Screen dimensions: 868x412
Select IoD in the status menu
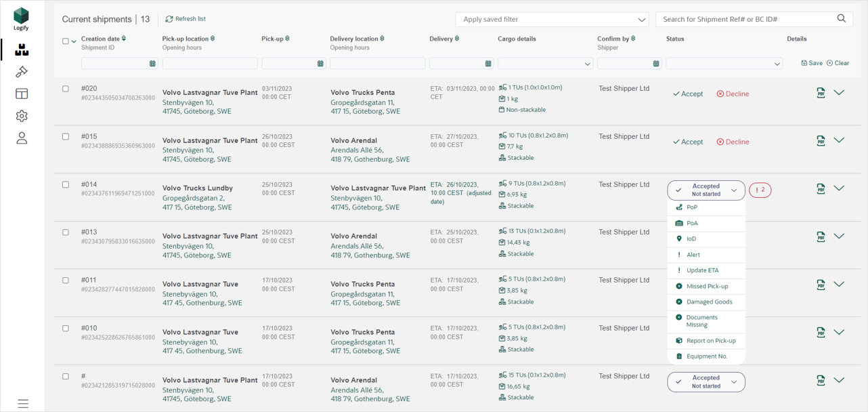706,239
